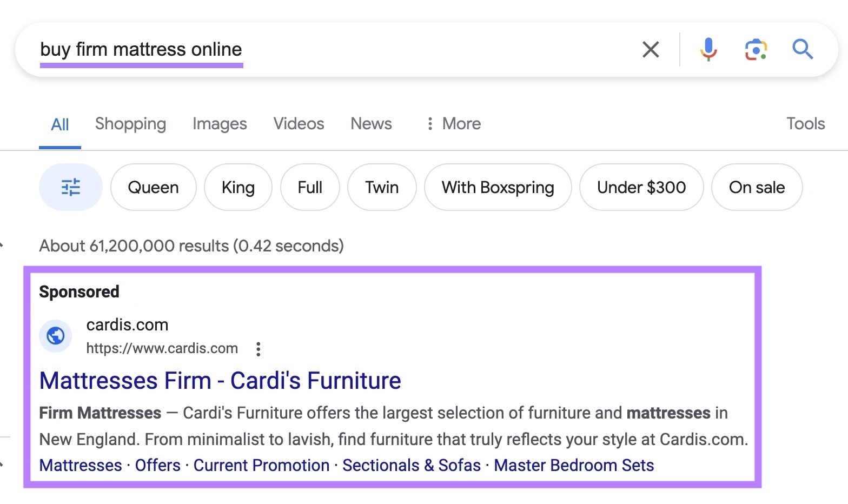Apply the Under $300 filter chip
848x504 pixels.
(641, 187)
